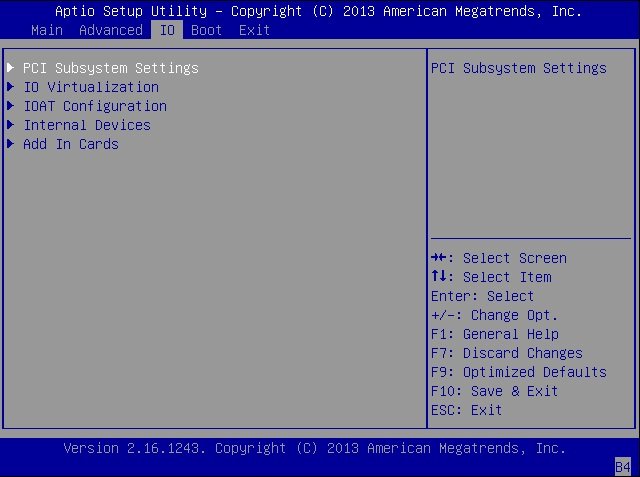Open PCI Subsystem Settings submenu
Image resolution: width=640 pixels, height=477 pixels.
pos(111,68)
